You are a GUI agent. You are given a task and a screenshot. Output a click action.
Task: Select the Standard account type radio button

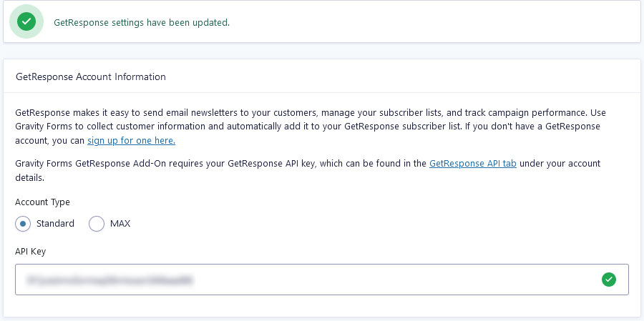(23, 224)
